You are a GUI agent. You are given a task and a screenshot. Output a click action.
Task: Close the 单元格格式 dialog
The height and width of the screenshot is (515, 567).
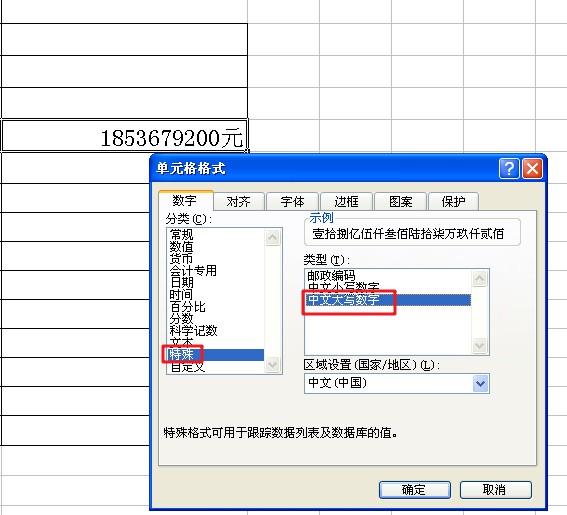(532, 169)
